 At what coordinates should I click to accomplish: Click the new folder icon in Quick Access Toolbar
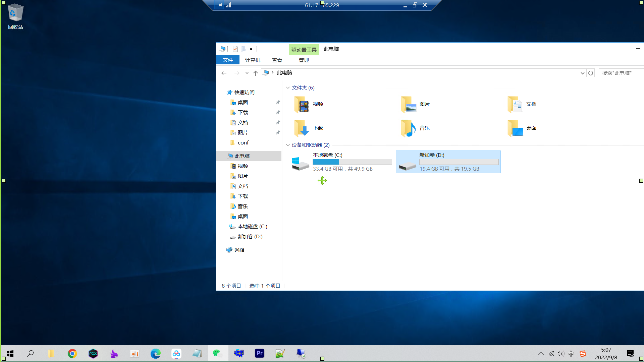244,49
